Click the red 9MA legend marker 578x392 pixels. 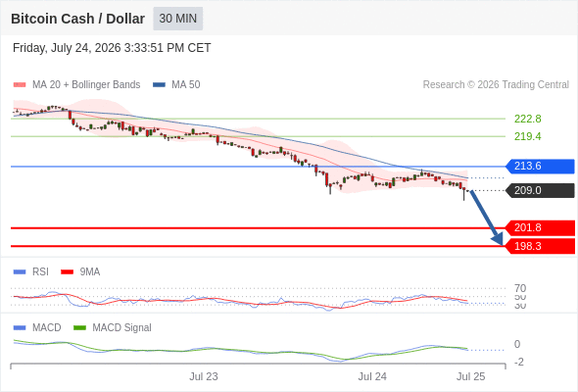[x=67, y=272]
